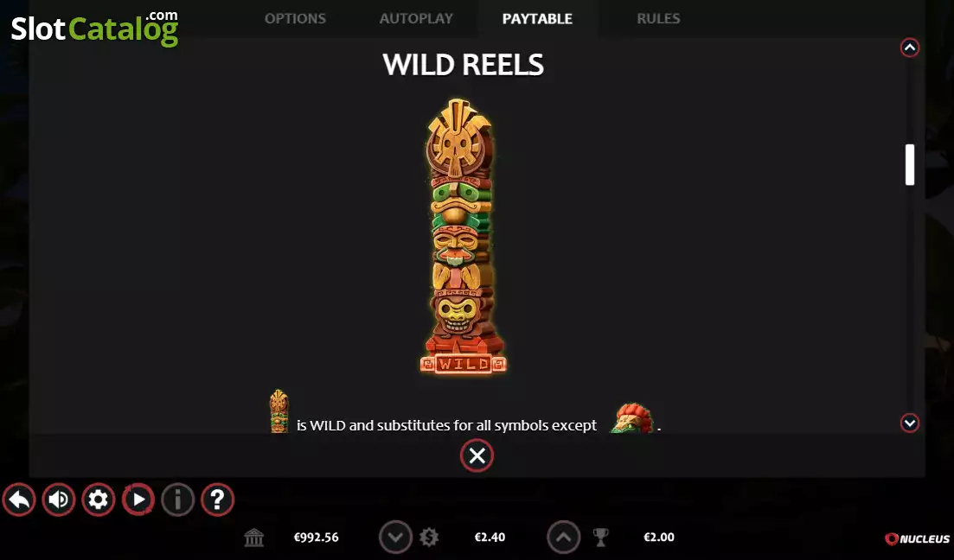Increase the bet with the up arrow
This screenshot has height=560, width=954.
coord(564,537)
